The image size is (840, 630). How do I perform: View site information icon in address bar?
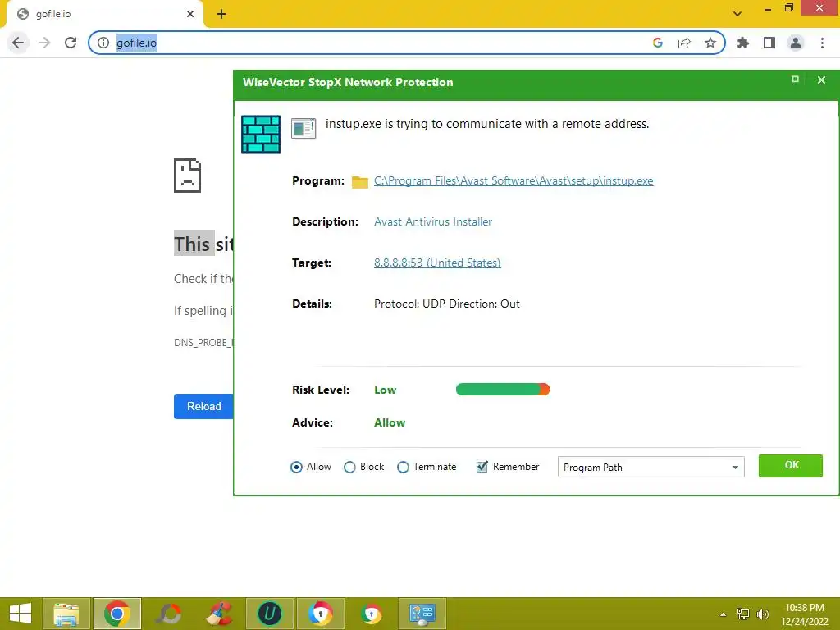coord(103,43)
